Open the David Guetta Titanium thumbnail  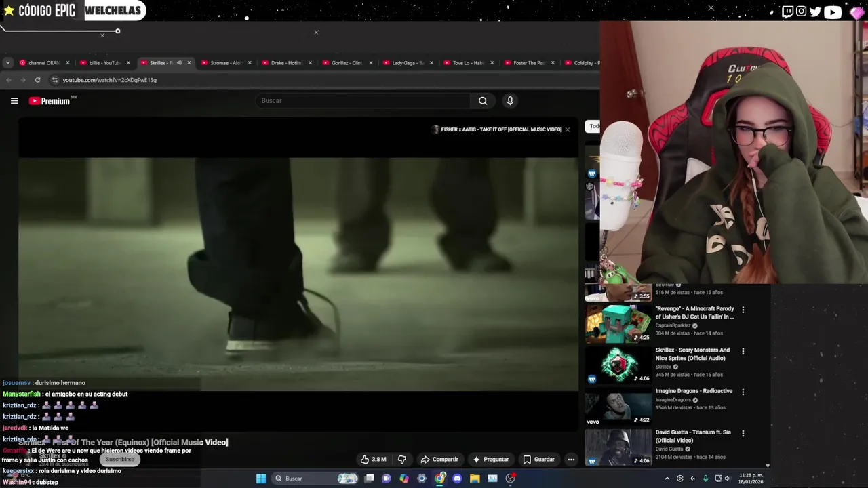point(618,447)
